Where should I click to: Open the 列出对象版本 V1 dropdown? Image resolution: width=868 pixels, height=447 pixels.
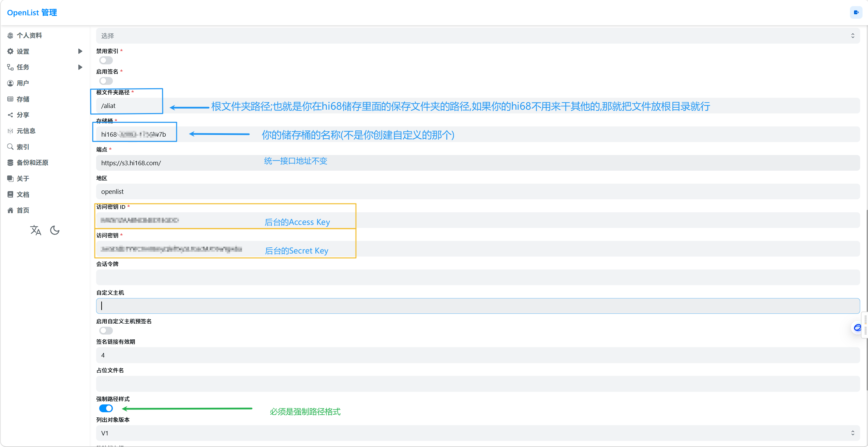pyautogui.click(x=477, y=433)
